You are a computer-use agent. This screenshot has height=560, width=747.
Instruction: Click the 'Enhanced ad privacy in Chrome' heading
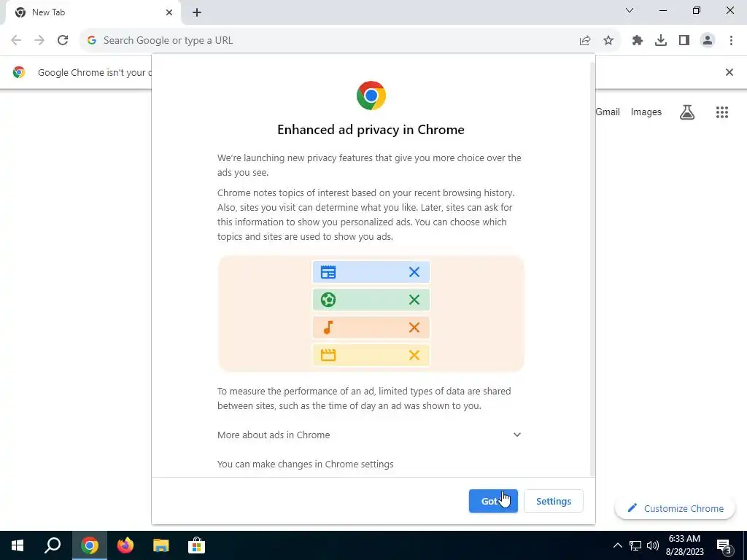pos(371,130)
